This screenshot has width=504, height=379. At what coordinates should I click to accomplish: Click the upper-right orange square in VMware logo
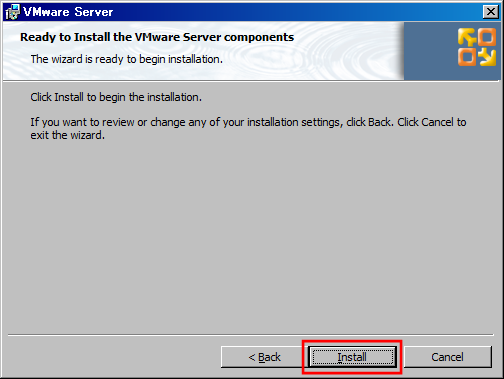(487, 37)
